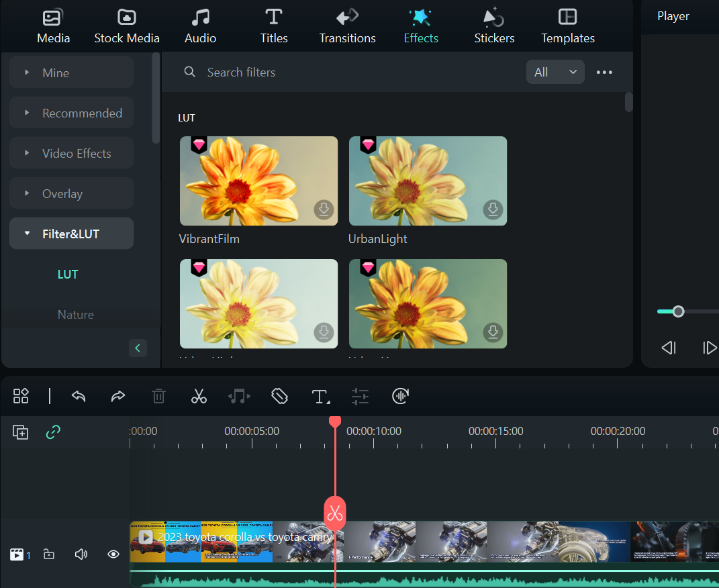Image resolution: width=719 pixels, height=588 pixels.
Task: Click the playhead marker on the ruler
Action: click(x=335, y=422)
